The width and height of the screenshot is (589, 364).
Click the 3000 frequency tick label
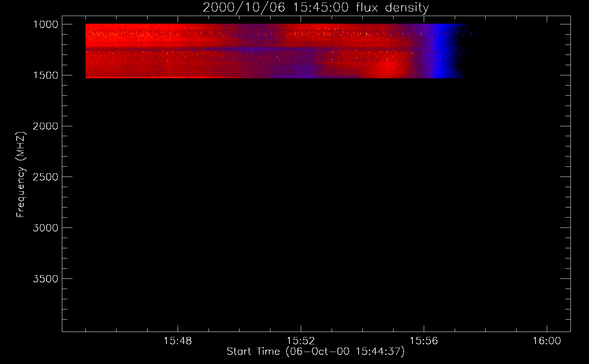pos(46,228)
